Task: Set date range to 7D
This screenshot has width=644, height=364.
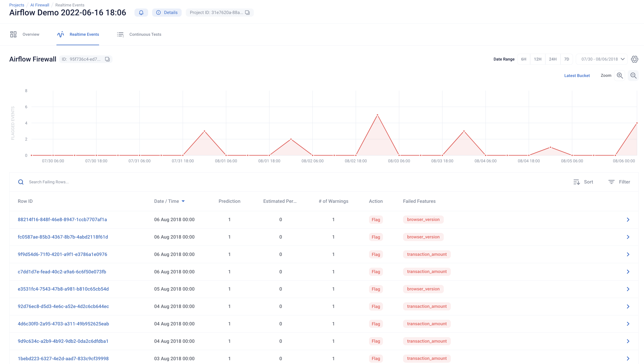Action: [x=567, y=59]
